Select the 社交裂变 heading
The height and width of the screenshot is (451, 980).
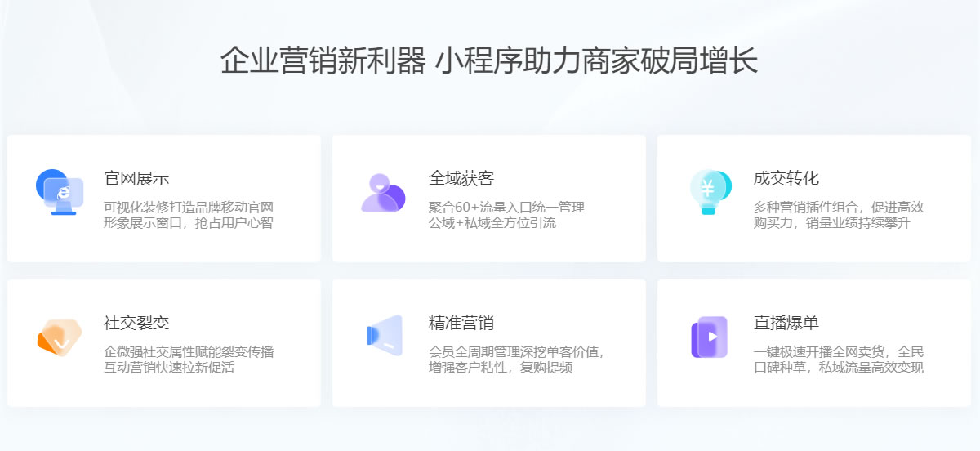pos(136,323)
